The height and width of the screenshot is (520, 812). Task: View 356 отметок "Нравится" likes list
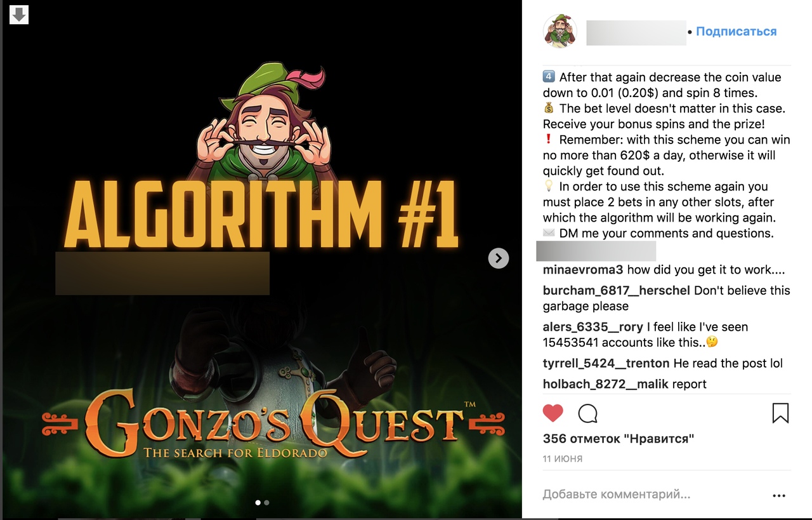click(619, 439)
